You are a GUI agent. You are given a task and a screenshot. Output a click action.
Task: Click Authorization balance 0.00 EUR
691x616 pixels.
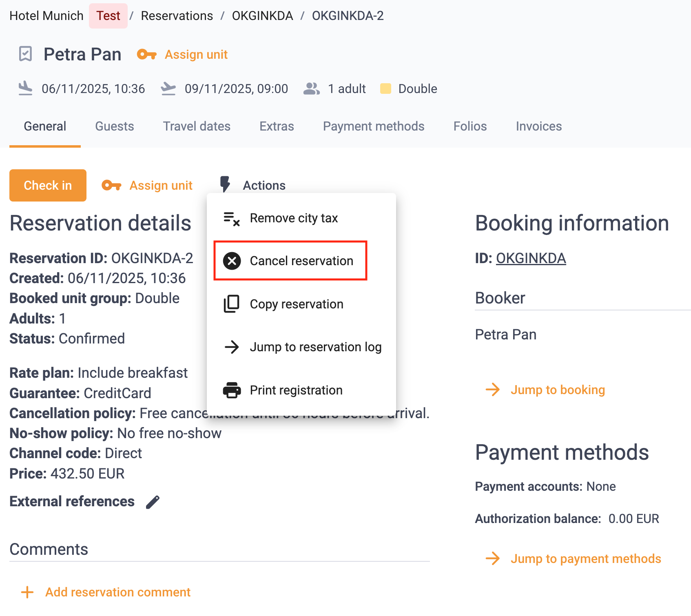point(567,519)
